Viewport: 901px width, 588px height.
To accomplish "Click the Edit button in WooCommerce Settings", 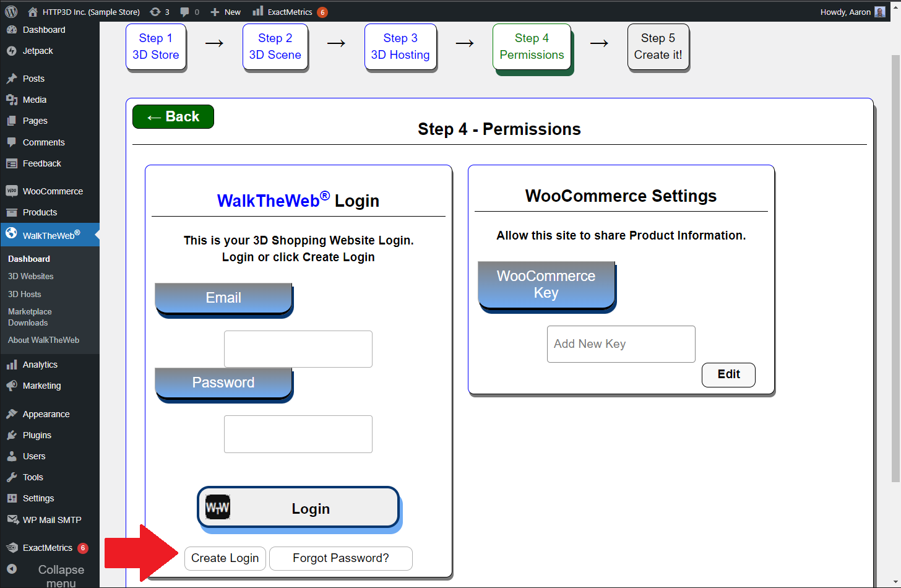I will (x=728, y=374).
